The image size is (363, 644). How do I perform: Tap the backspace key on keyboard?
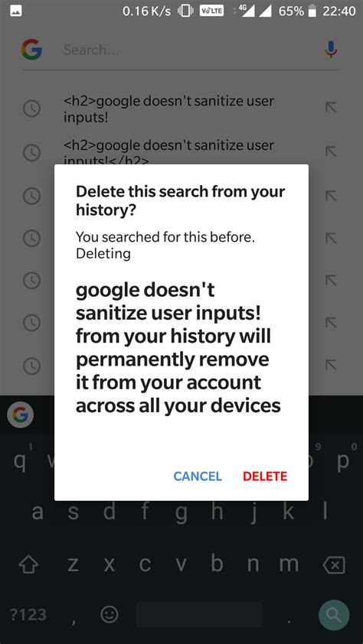(334, 565)
